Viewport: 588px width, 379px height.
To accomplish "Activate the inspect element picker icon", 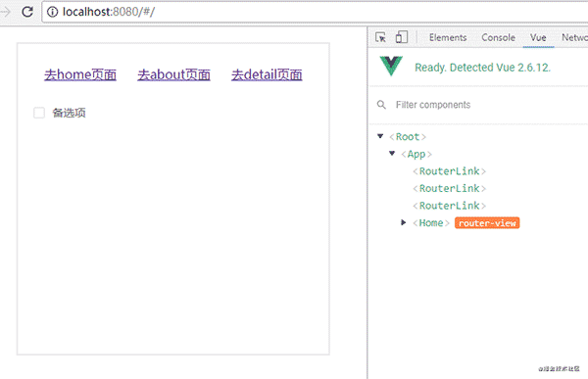I will (x=380, y=37).
